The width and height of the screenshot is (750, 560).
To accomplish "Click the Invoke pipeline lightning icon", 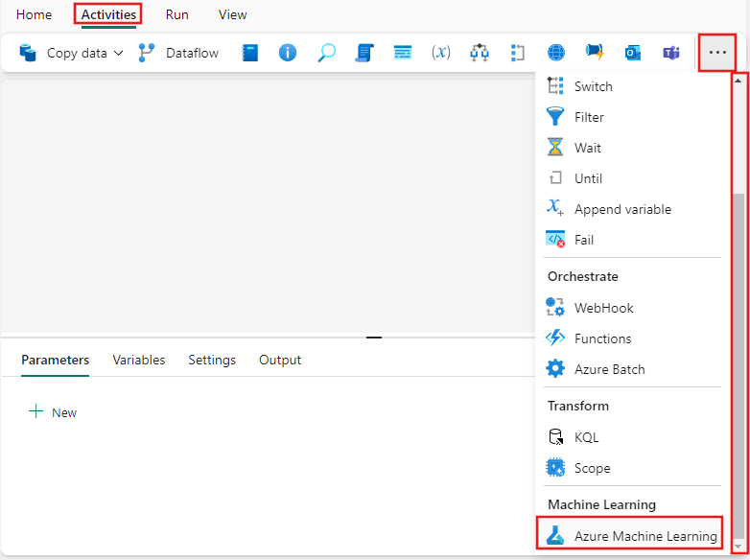I will point(595,52).
